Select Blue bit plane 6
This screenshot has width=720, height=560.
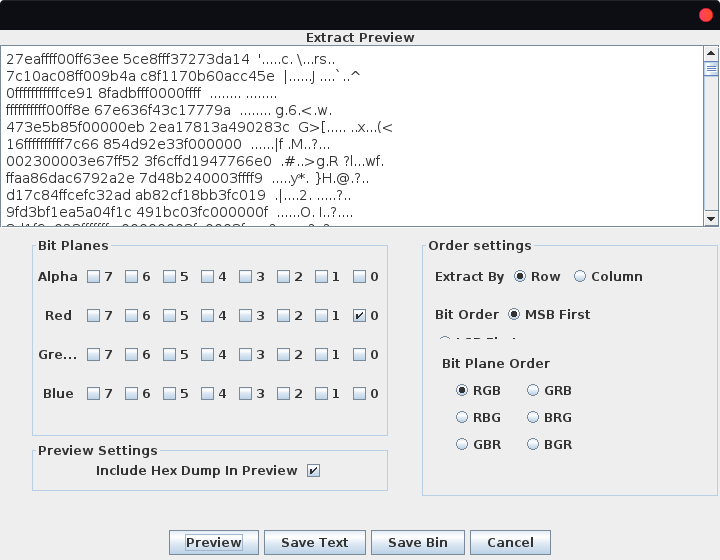coord(132,393)
